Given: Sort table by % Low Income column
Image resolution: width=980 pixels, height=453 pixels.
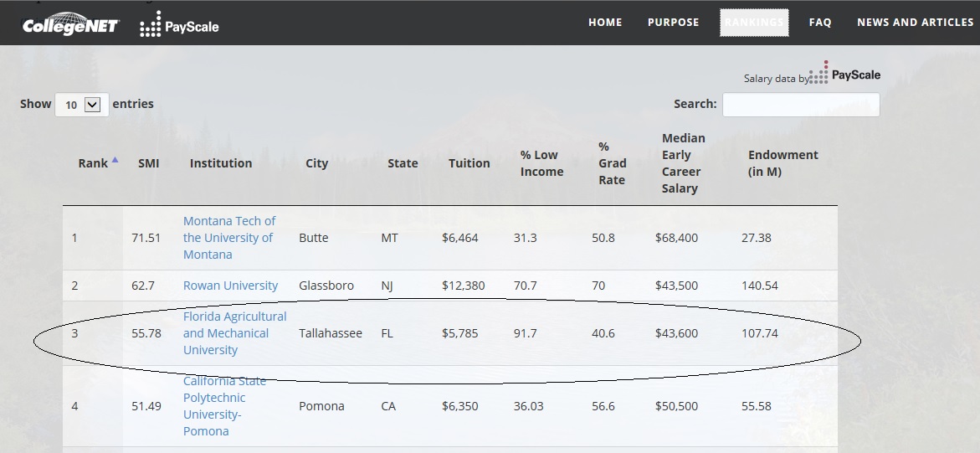Looking at the screenshot, I should point(541,163).
